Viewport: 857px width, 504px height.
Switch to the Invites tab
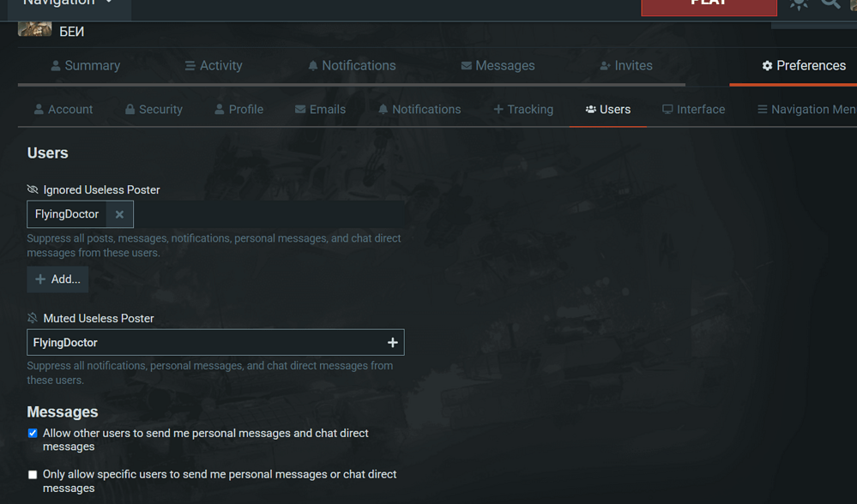(x=632, y=65)
